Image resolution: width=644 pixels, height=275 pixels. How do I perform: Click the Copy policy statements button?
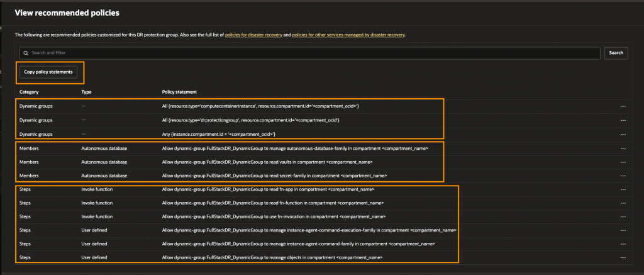(49, 72)
